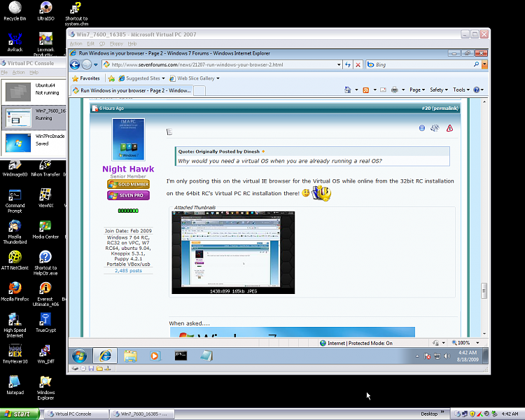
Task: Click the RSS feeds toolbar icon
Action: point(366,90)
